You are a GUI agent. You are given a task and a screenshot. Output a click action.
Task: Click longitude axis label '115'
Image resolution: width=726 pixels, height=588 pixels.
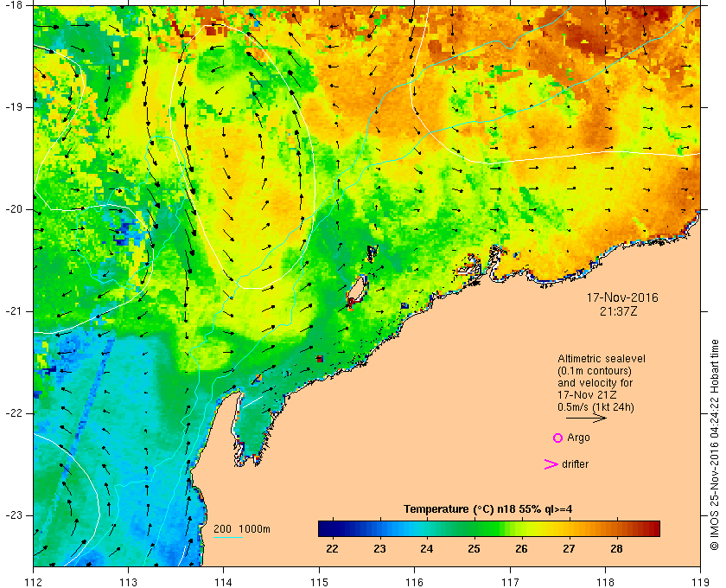[319, 582]
